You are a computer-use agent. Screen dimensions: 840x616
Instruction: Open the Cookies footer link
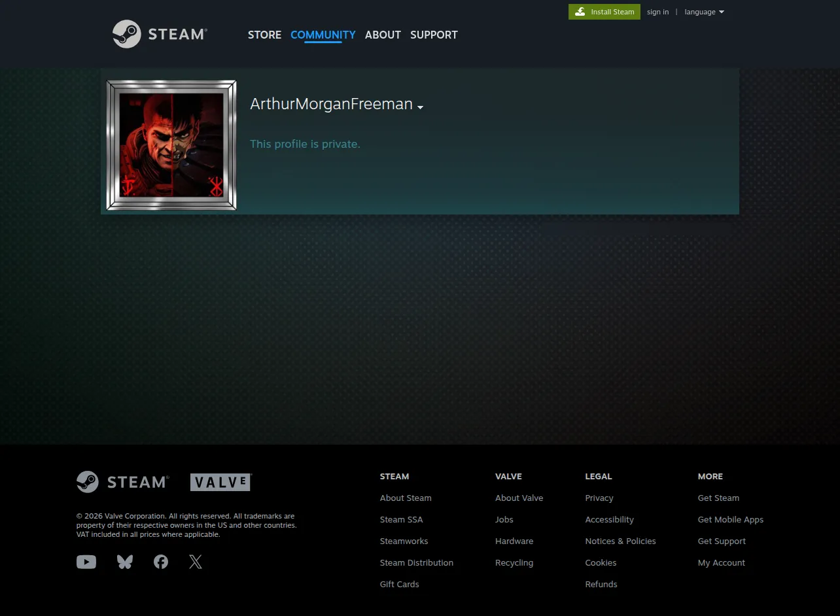tap(601, 562)
